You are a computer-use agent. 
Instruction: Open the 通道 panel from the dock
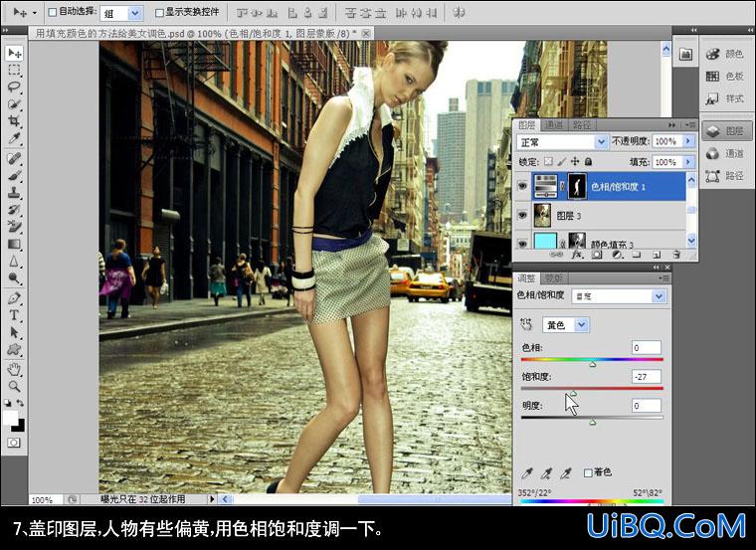tap(725, 153)
